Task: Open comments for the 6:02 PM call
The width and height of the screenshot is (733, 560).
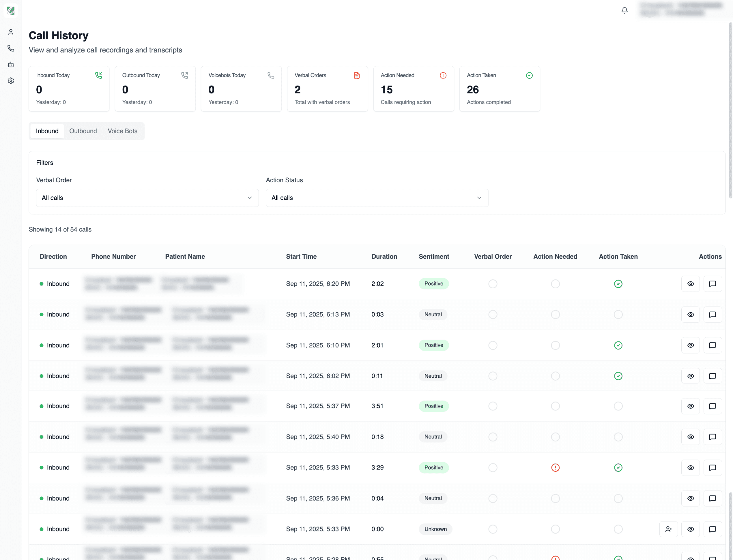Action: [x=712, y=376]
